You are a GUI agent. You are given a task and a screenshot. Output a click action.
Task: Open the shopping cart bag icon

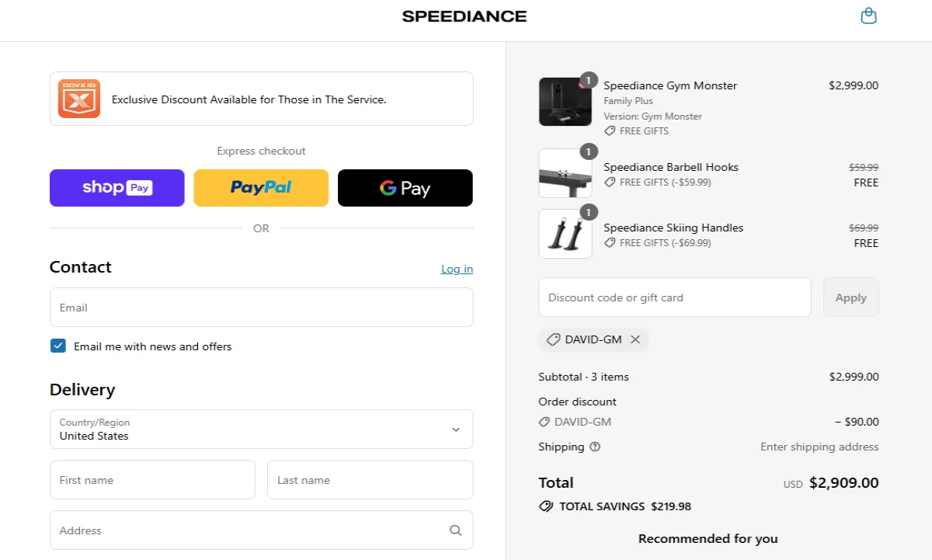[868, 16]
